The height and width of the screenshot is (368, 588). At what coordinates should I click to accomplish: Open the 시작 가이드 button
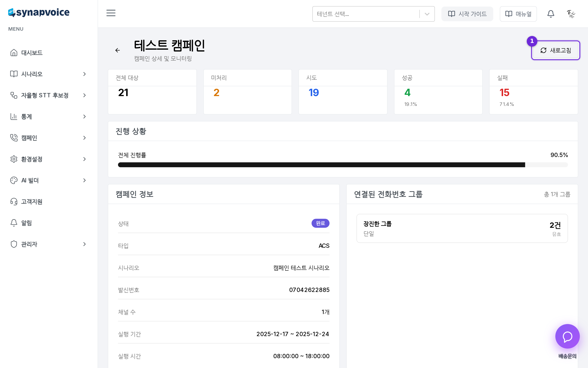click(x=467, y=14)
